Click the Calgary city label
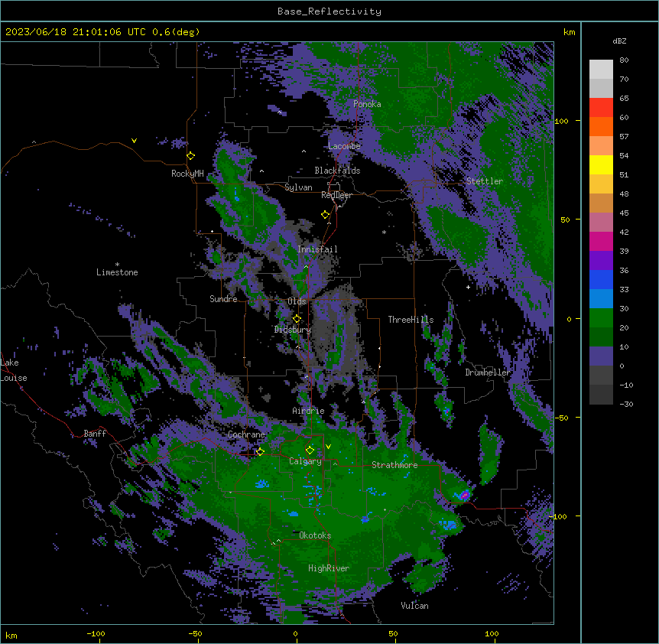Image resolution: width=659 pixels, height=644 pixels. pyautogui.click(x=305, y=461)
